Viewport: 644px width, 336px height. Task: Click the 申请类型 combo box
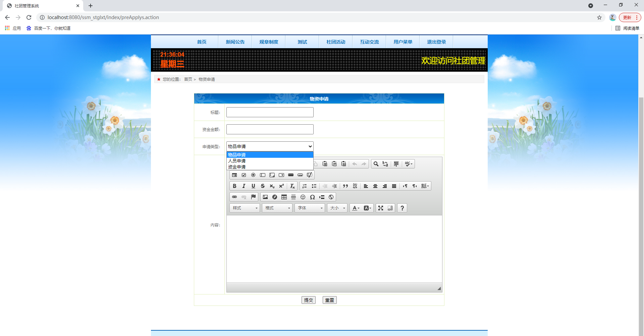(270, 146)
